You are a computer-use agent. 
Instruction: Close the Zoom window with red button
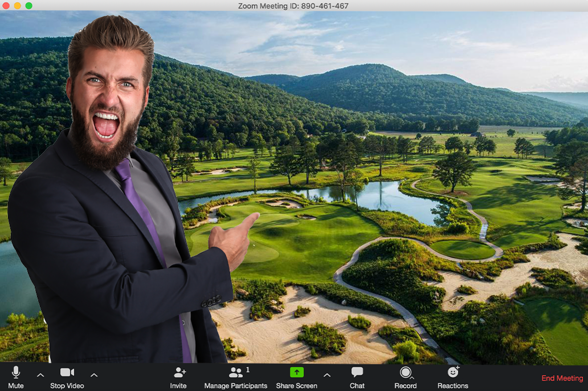6,6
